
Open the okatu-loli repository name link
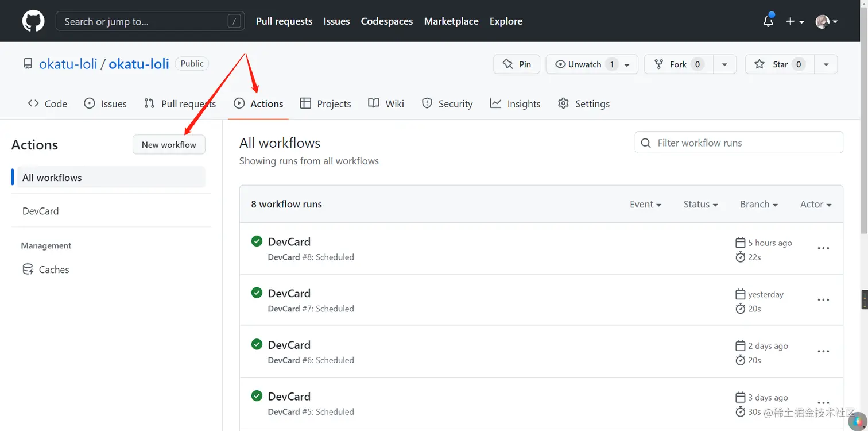click(139, 64)
